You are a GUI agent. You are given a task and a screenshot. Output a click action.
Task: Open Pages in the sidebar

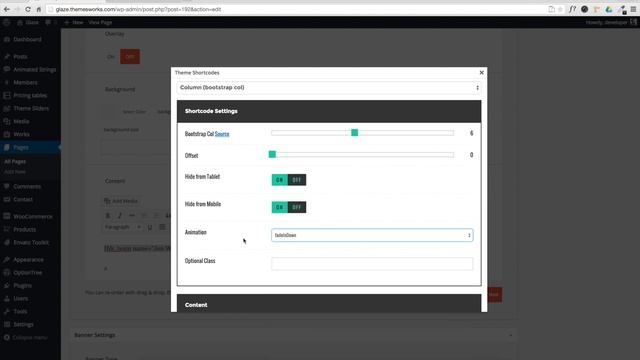click(30, 147)
